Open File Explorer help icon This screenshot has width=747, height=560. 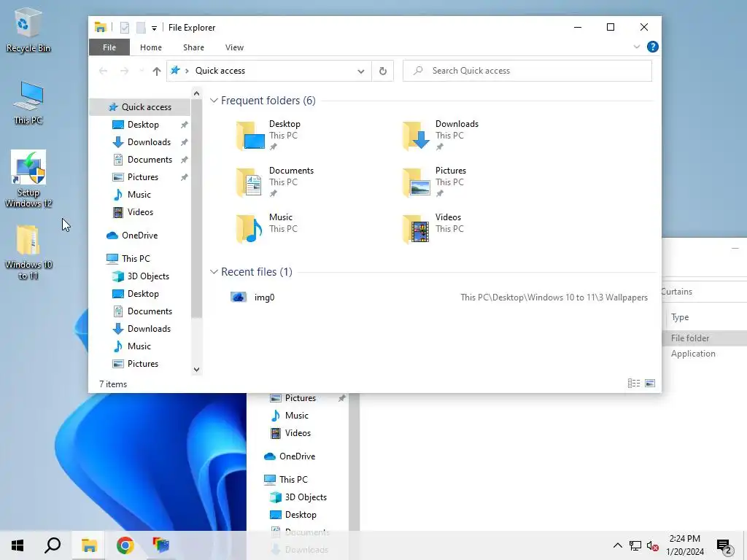point(653,47)
